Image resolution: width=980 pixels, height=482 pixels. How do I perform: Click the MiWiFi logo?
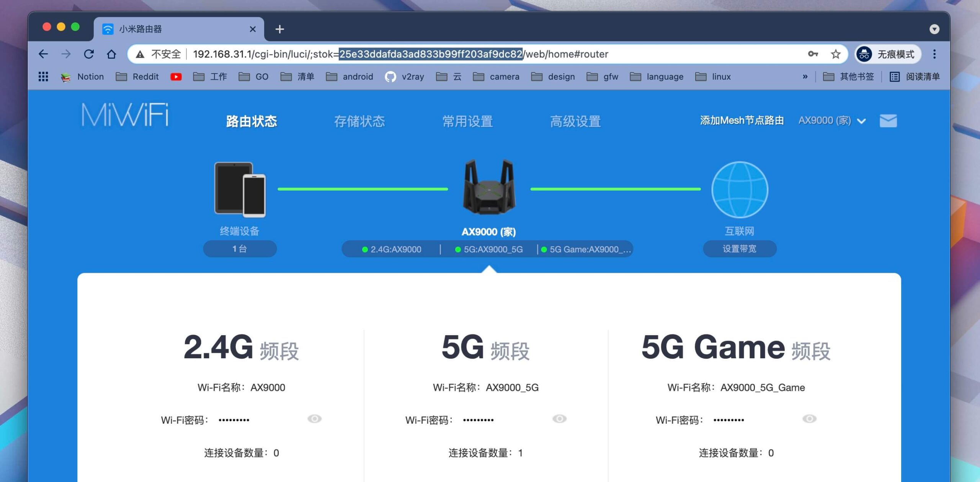(124, 115)
